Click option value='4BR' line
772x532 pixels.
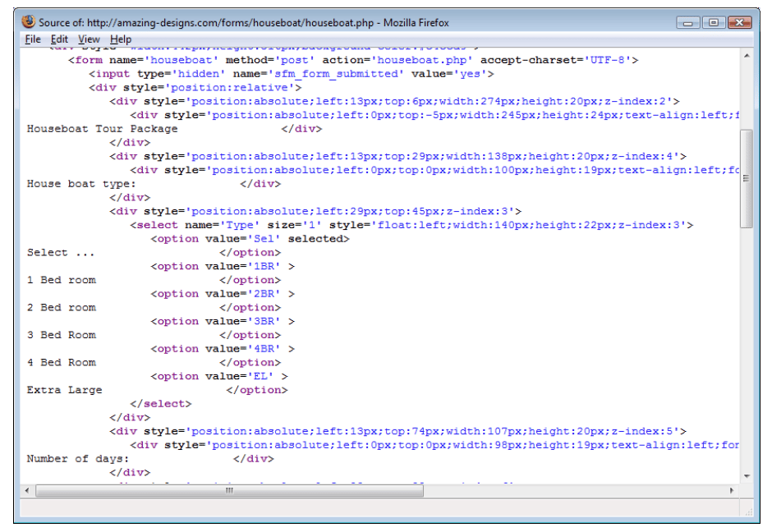[x=223, y=350]
